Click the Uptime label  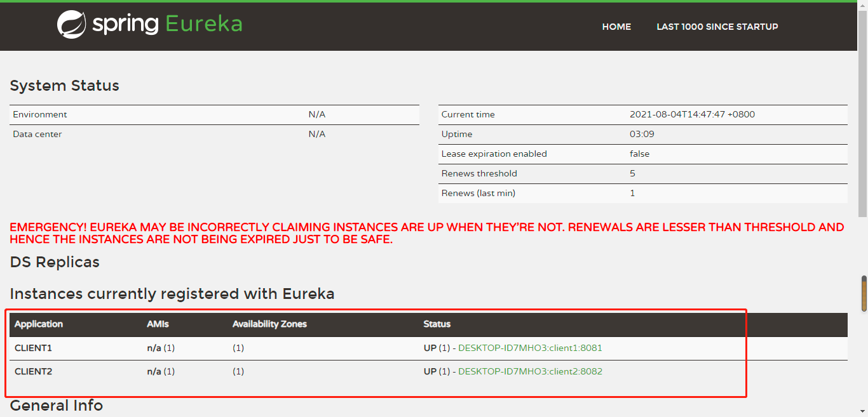(457, 135)
